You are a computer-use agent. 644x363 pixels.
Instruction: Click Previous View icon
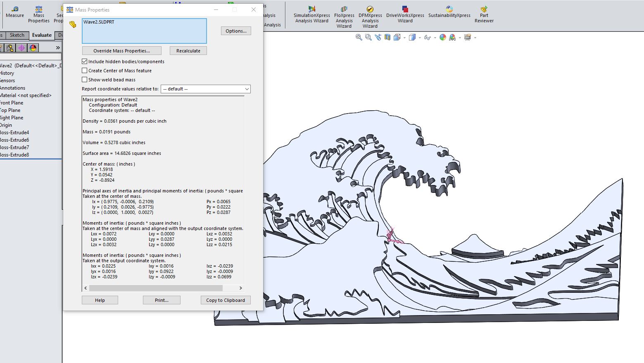coord(378,37)
